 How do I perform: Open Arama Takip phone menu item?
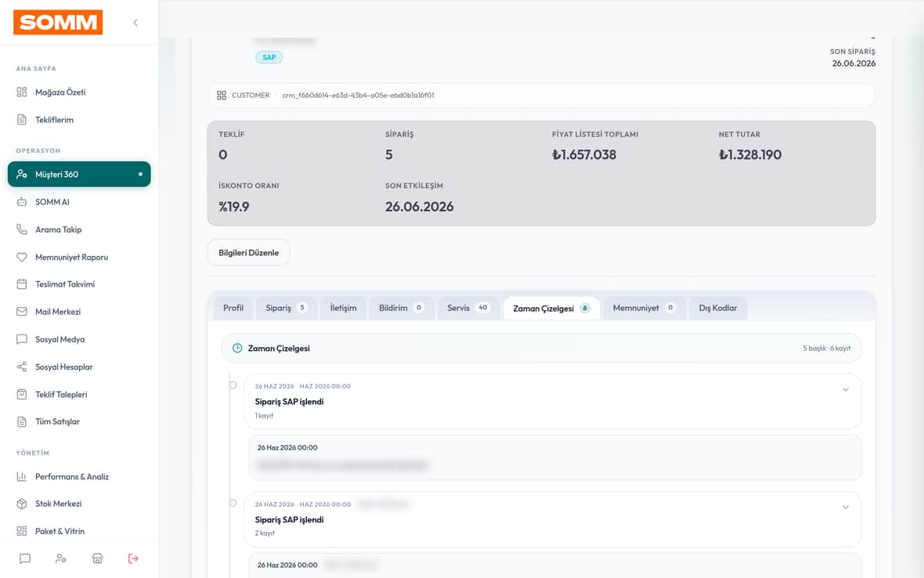(x=79, y=229)
